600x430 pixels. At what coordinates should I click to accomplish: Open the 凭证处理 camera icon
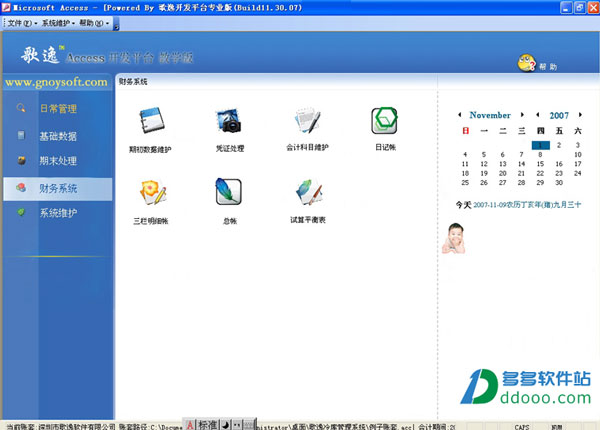coord(229,121)
